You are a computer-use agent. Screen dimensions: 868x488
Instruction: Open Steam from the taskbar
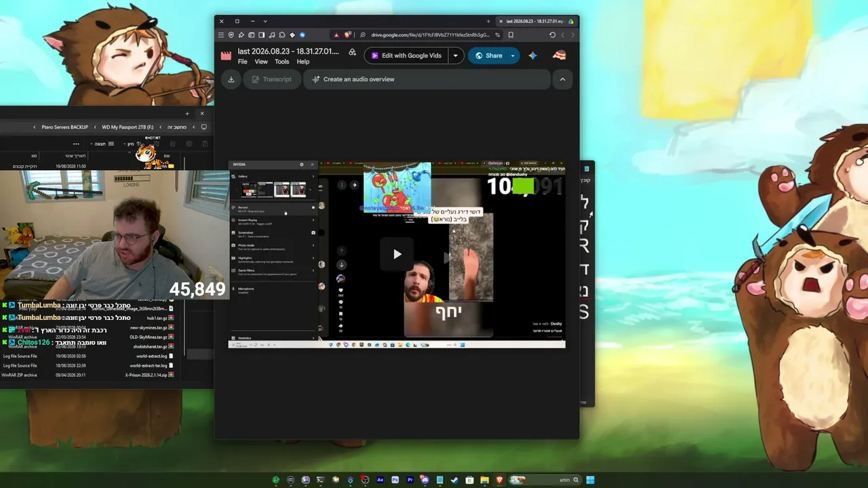(x=454, y=480)
